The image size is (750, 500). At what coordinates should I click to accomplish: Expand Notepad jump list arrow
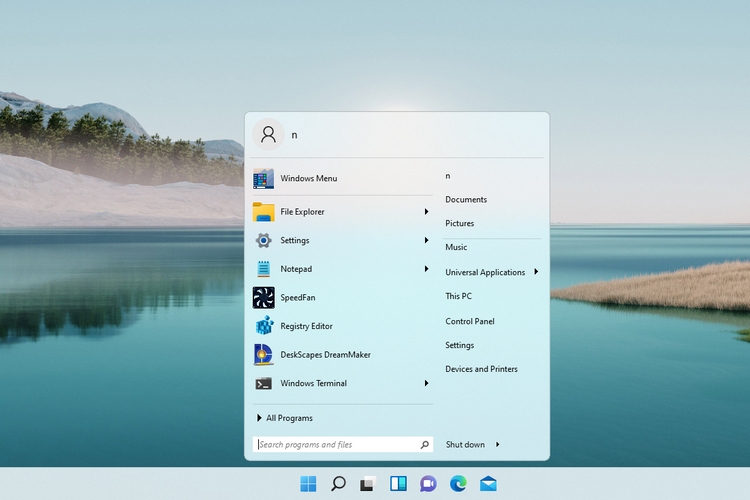(426, 269)
